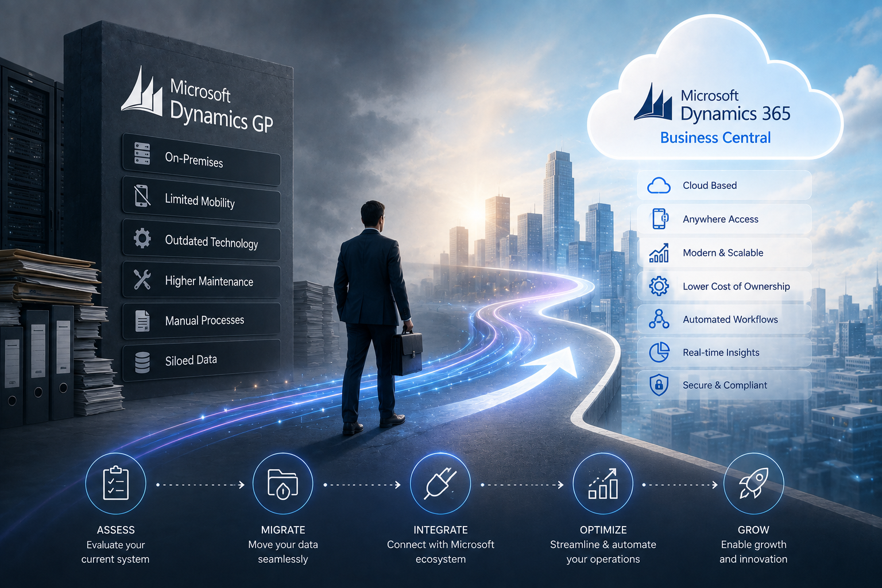
Task: Click the GROW step heading
Action: pyautogui.click(x=753, y=530)
